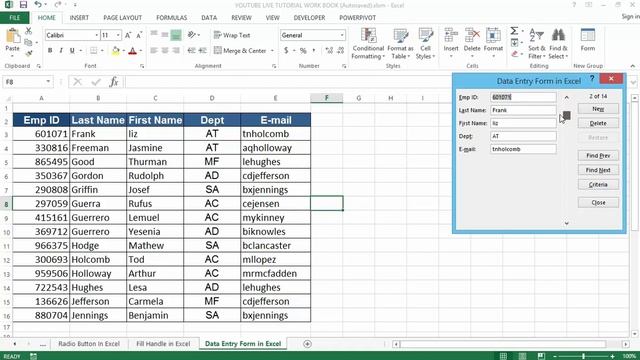Click the Criteria button in data form

[x=598, y=185]
